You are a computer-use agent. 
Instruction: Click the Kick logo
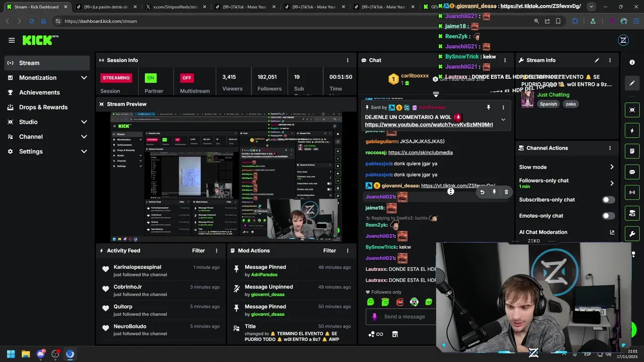(x=40, y=40)
